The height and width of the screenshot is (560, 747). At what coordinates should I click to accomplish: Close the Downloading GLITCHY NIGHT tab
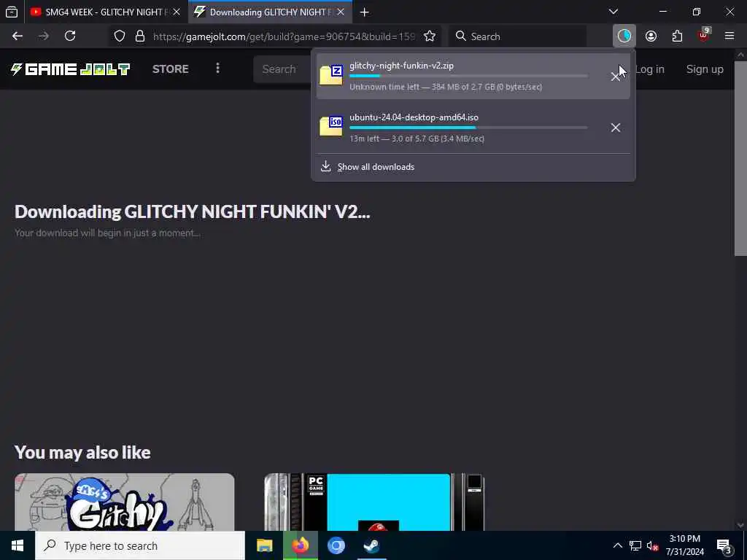[x=341, y=12]
